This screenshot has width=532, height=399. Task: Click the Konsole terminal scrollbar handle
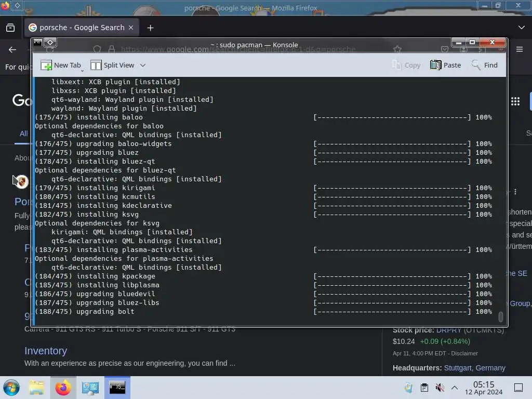[500, 316]
